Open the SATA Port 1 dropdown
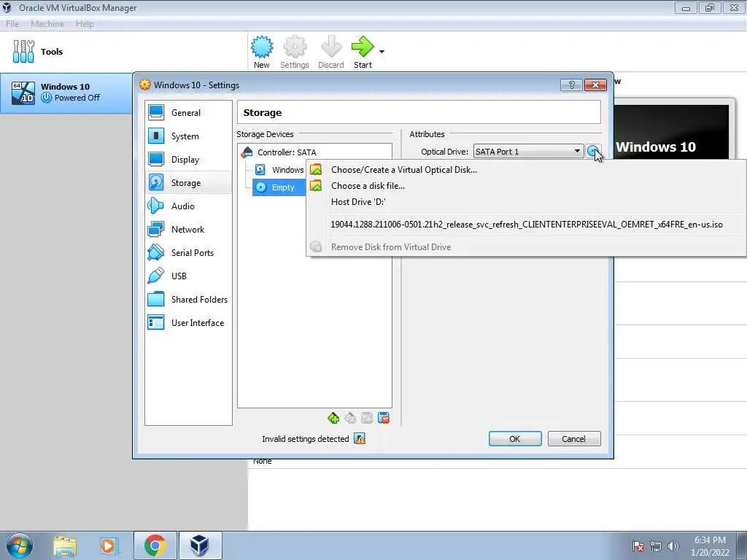The height and width of the screenshot is (560, 747). pos(528,152)
